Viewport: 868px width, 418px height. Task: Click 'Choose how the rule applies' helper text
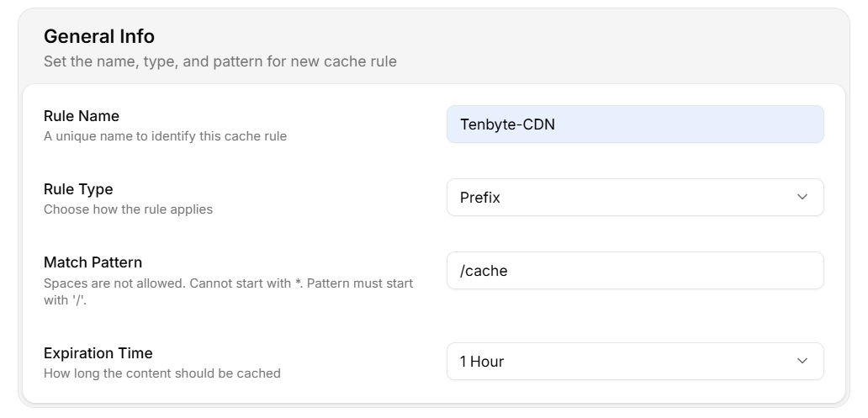[128, 209]
